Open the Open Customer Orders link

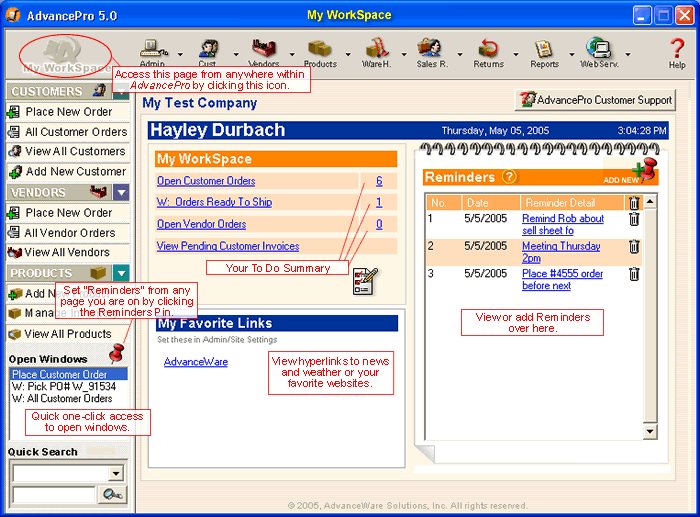click(x=206, y=181)
